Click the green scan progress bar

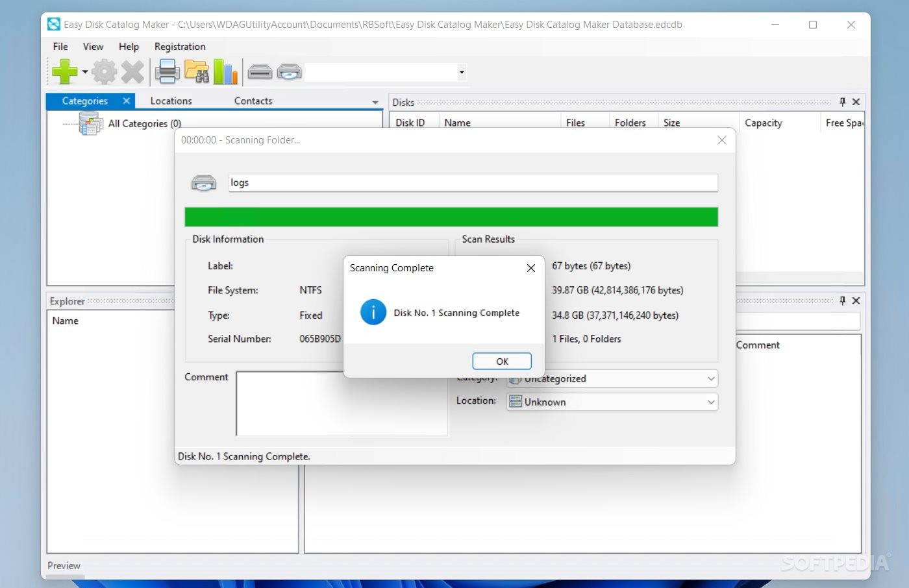451,217
